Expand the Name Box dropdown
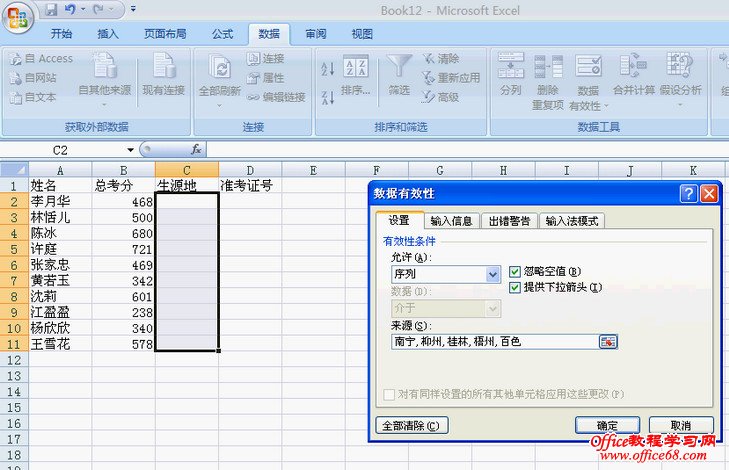 [x=131, y=150]
